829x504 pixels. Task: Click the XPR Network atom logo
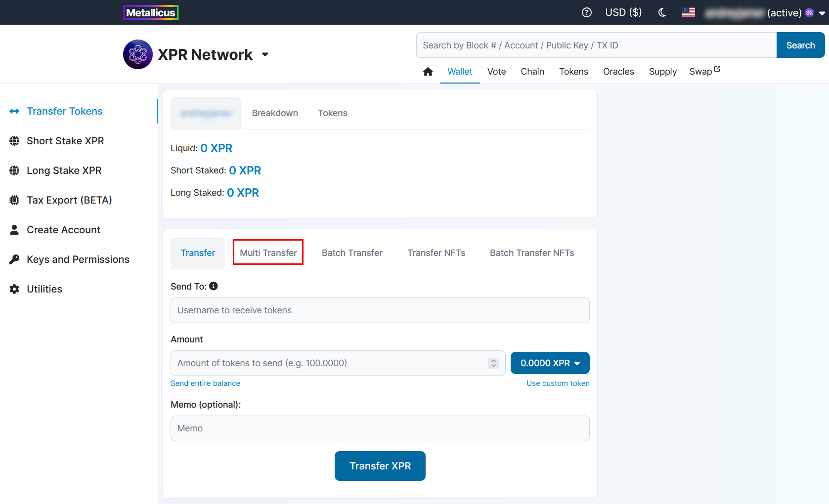pyautogui.click(x=138, y=54)
